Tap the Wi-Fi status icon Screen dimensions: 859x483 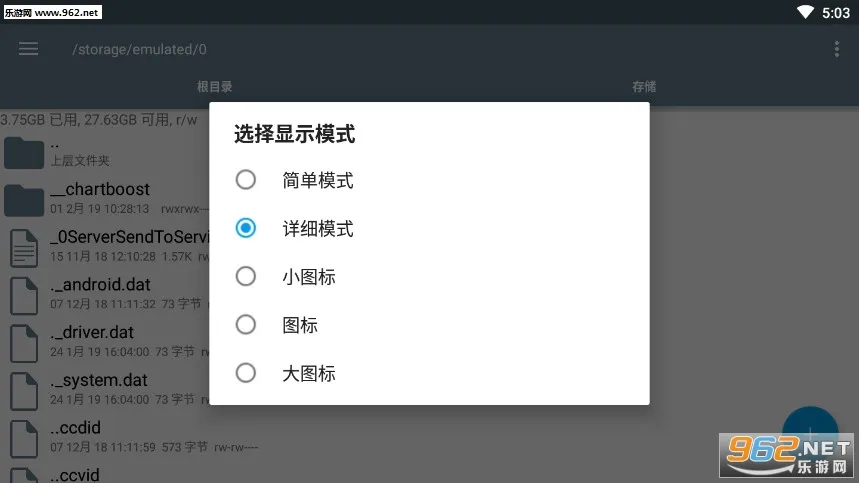click(805, 12)
